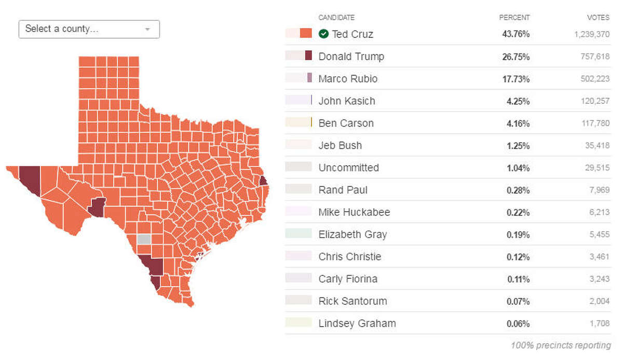Click the CANDIDATE column header

pos(337,17)
